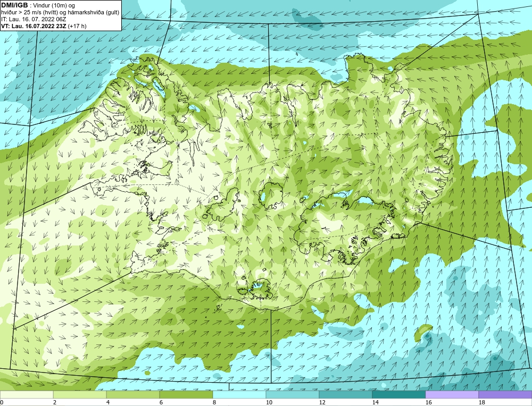Click the 2–4 m/s light green legend swatch

(x=80, y=395)
